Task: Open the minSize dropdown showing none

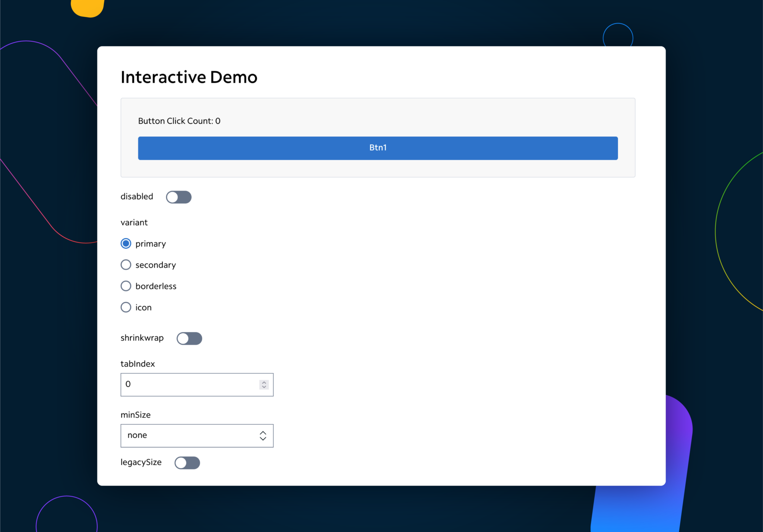Action: [197, 436]
